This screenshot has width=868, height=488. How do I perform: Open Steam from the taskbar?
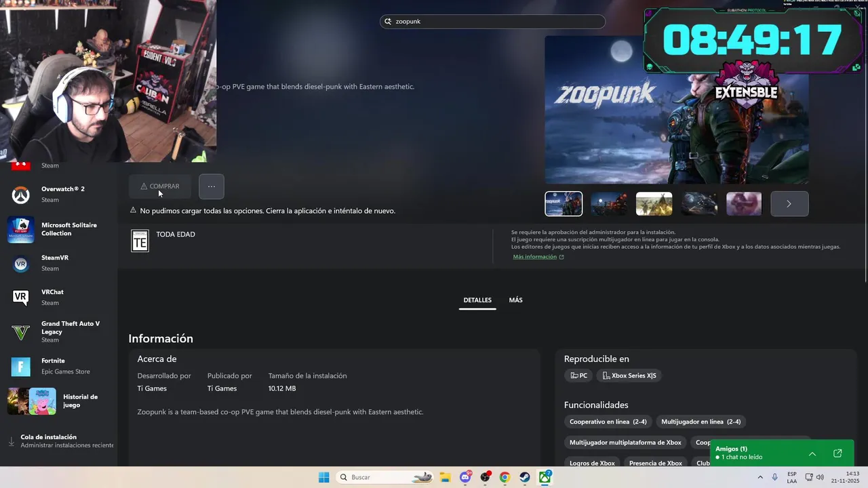click(x=525, y=477)
